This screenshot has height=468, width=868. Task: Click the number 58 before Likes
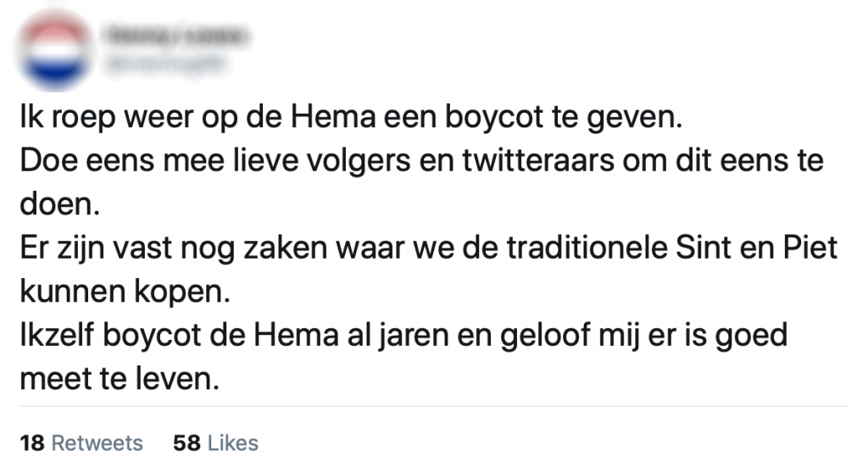185,443
